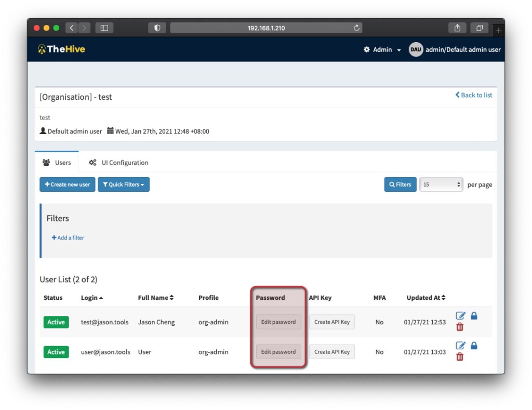Go back in Safari browser
The height and width of the screenshot is (410, 532).
point(72,28)
